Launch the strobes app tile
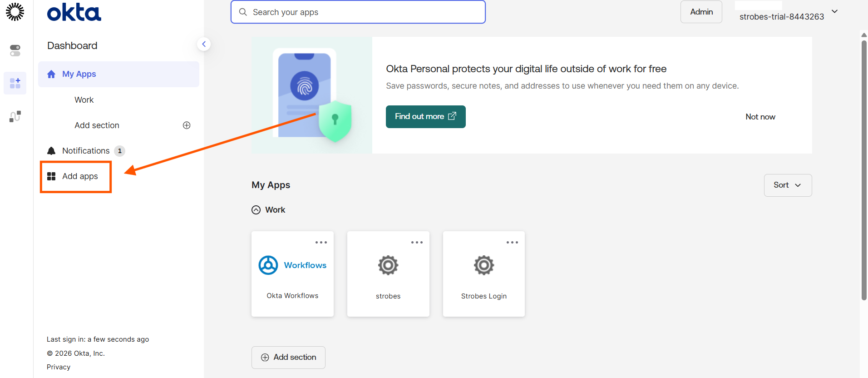The width and height of the screenshot is (868, 378). tap(388, 274)
